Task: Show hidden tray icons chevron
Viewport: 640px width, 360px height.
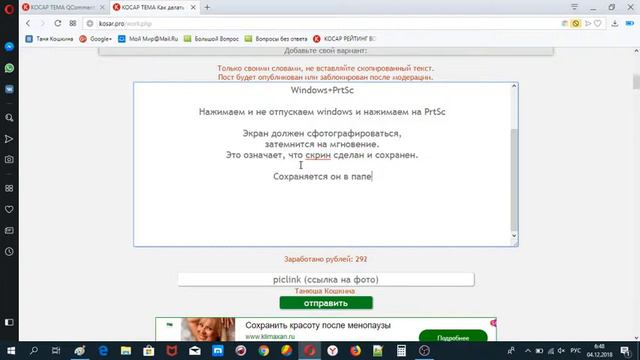Action: point(528,351)
